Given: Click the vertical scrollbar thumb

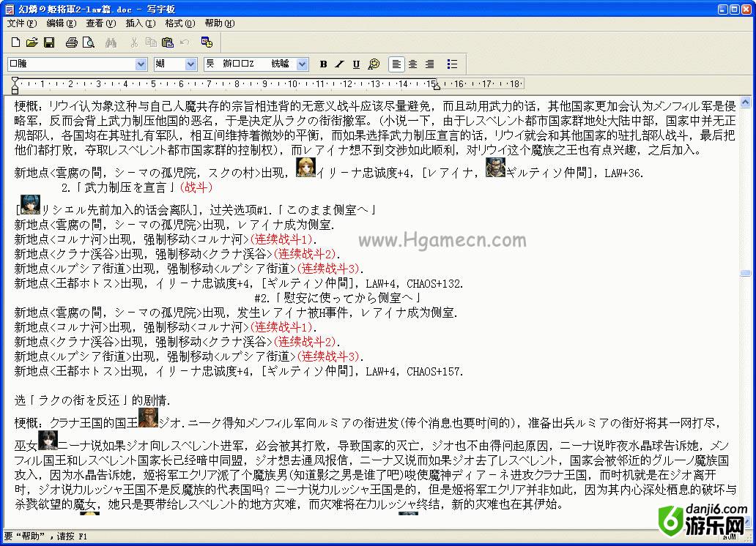Looking at the screenshot, I should [x=746, y=273].
